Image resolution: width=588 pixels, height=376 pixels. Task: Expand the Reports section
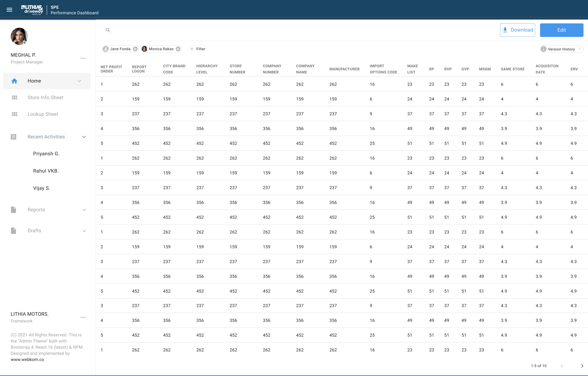pos(84,210)
